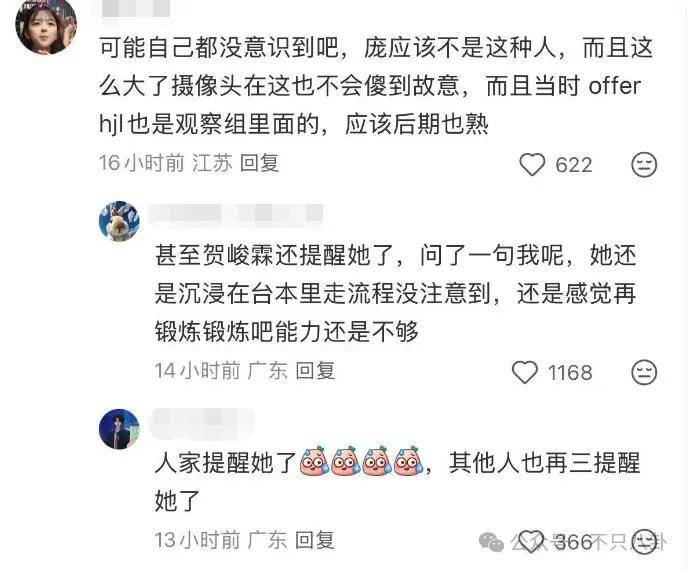This screenshot has width=690, height=570.
Task: Like the comment with 1168 likes
Action: tap(525, 372)
